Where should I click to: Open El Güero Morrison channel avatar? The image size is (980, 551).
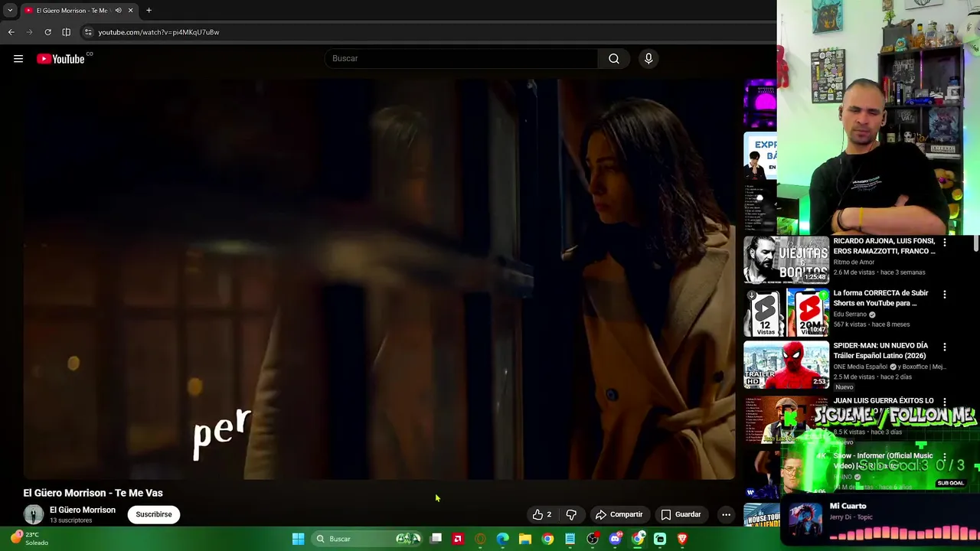(x=33, y=514)
